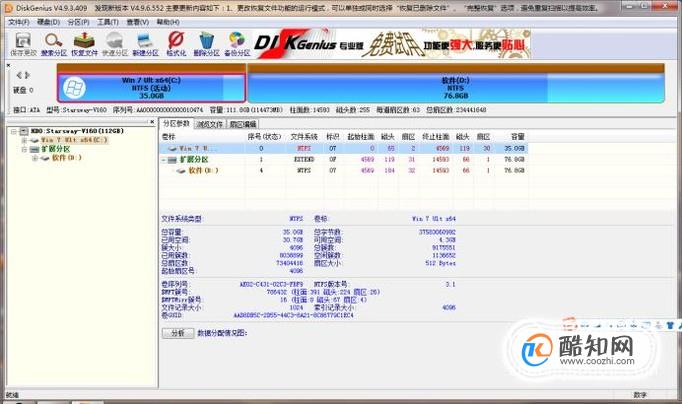Select the Win 7 U... row in partition table
Image resolution: width=682 pixels, height=404 pixels.
tap(344, 148)
